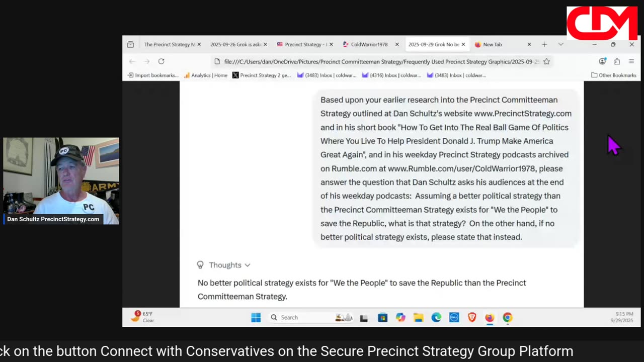Open the Precinct Strategy 2 ge... bookmark

coord(262,75)
